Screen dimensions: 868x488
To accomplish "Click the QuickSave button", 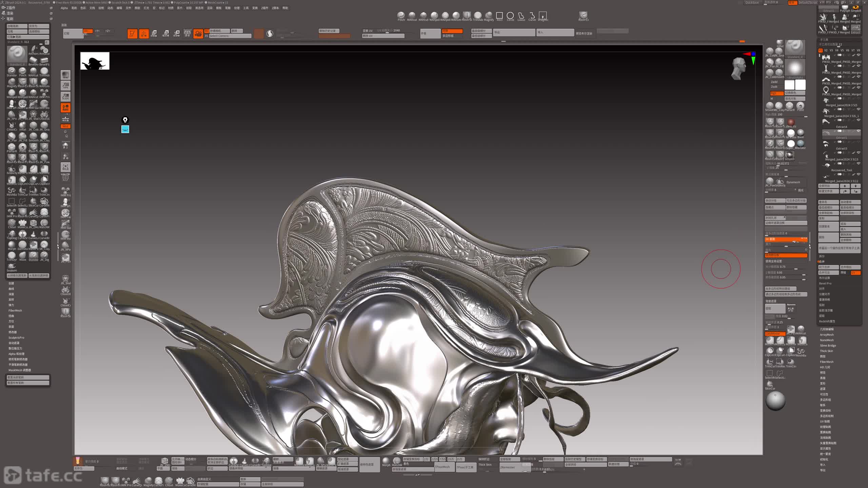I will pos(752,3).
